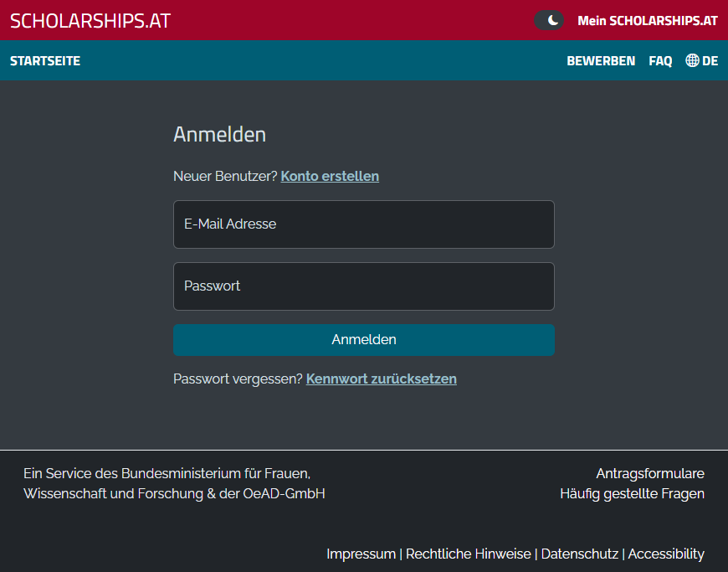
Task: Open the Impressum footer link
Action: [361, 554]
